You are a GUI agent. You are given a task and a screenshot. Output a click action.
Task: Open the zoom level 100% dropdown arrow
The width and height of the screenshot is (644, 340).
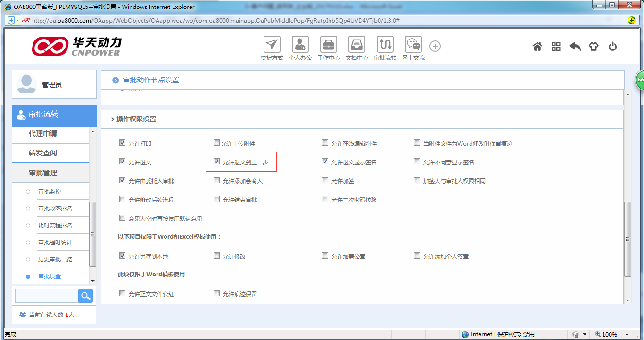pyautogui.click(x=627, y=334)
